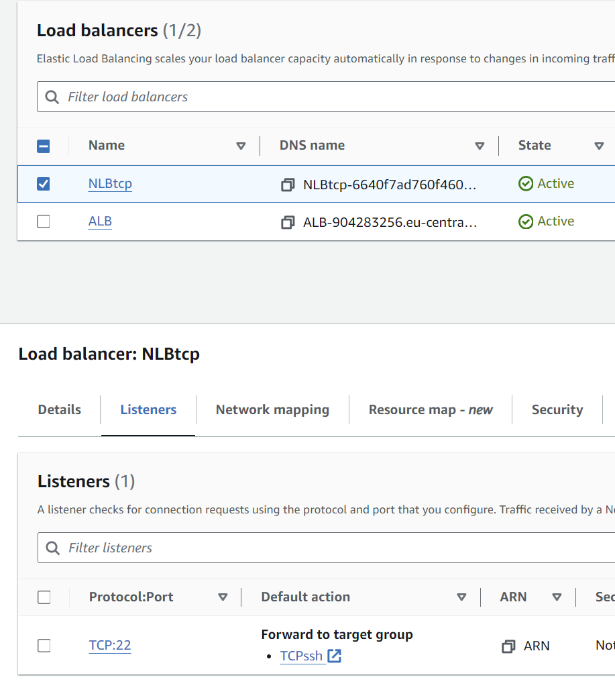This screenshot has height=700, width=615.
Task: Switch to the Network mapping tab
Action: [272, 410]
